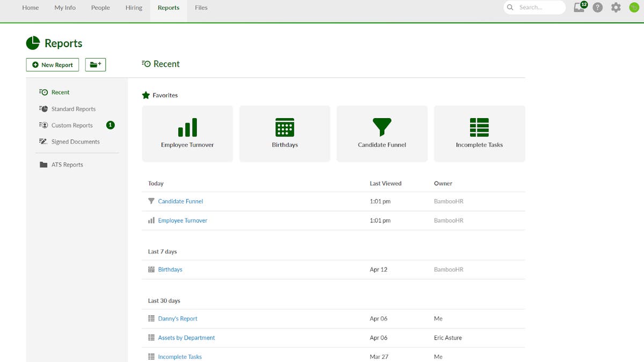Open the Assets by Department report

coord(186,337)
